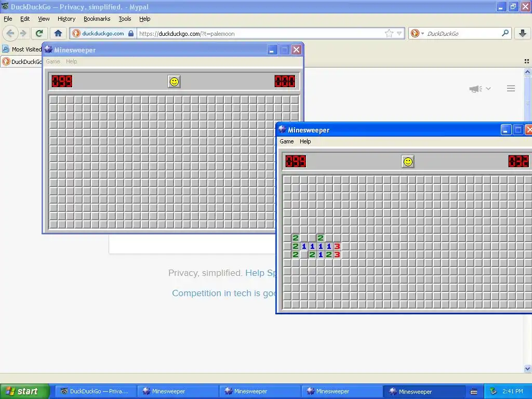Open Help menu in background Minesweeper
The width and height of the screenshot is (532, 399).
click(71, 61)
